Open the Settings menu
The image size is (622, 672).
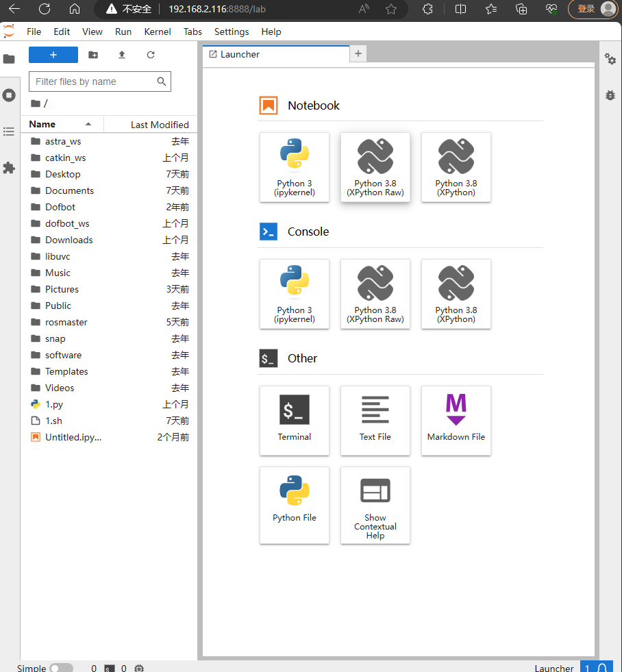coord(232,32)
